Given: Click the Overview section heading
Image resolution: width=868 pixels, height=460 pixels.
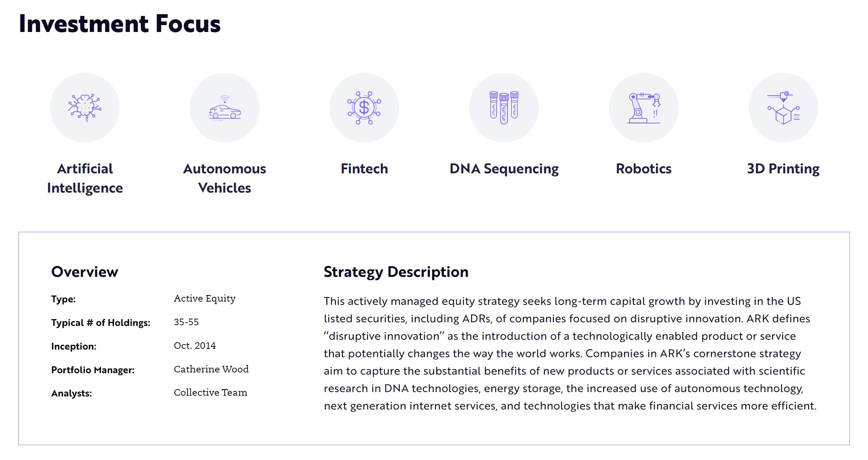Looking at the screenshot, I should tap(85, 272).
